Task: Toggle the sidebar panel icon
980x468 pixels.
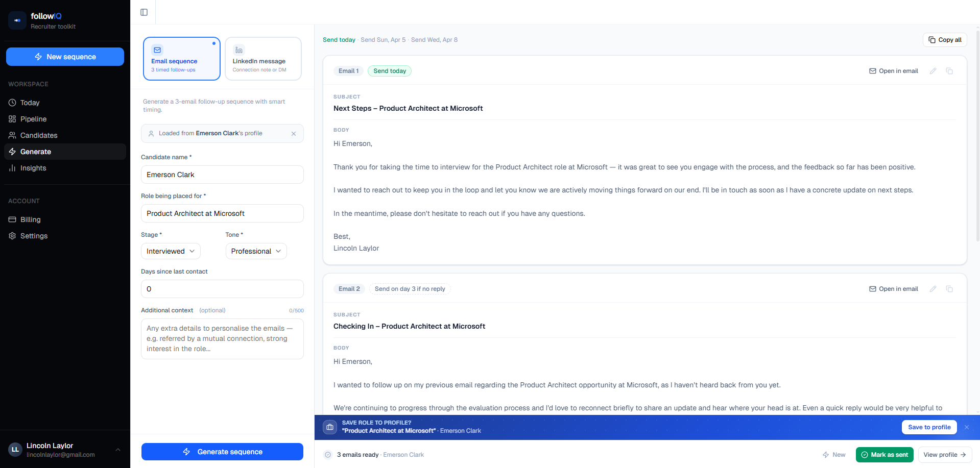Action: (x=144, y=12)
